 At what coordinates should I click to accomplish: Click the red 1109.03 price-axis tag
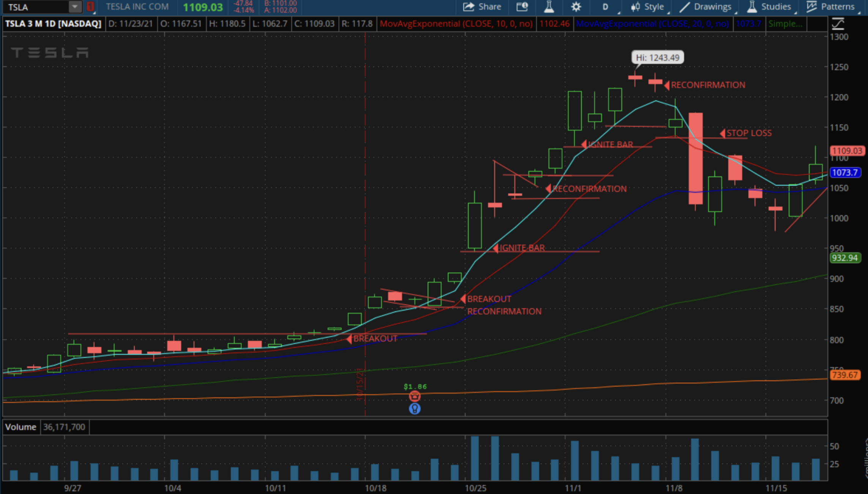click(847, 151)
